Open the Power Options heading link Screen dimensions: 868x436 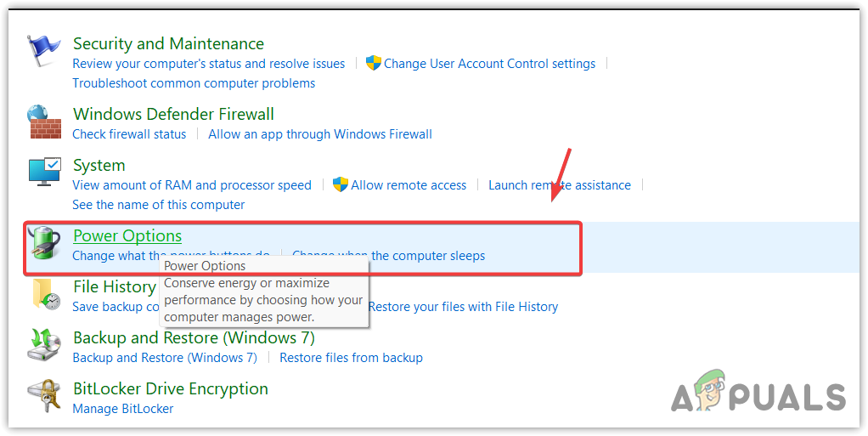pyautogui.click(x=127, y=235)
